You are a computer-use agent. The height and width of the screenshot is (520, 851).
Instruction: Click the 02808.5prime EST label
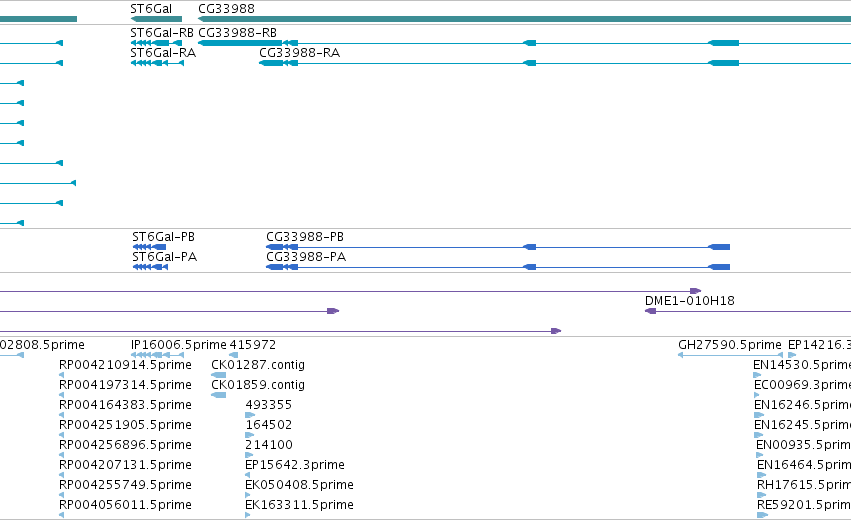click(x=42, y=345)
